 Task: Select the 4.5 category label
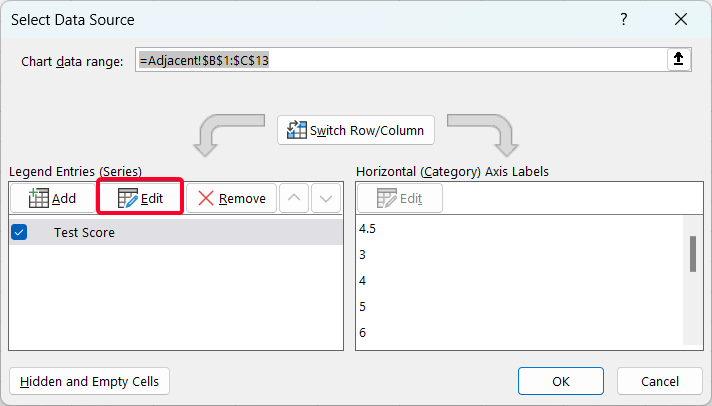[368, 228]
